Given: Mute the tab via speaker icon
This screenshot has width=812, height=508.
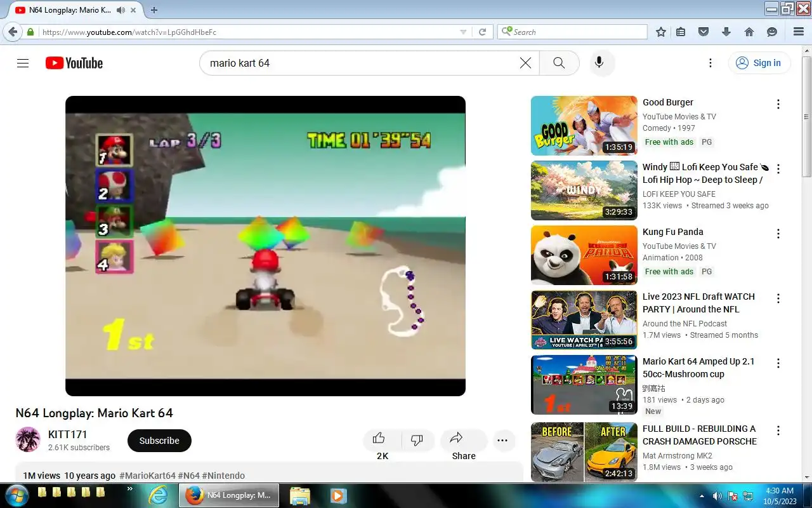Looking at the screenshot, I should pyautogui.click(x=121, y=10).
